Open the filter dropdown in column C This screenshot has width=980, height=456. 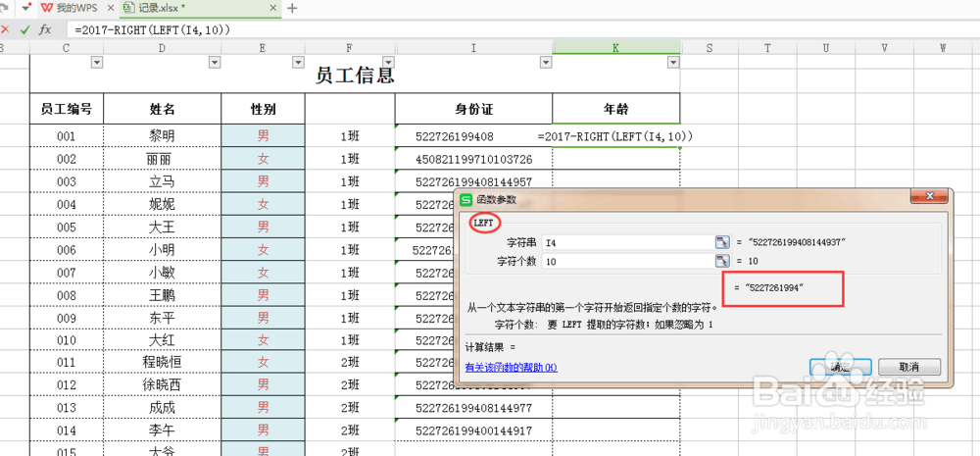[97, 62]
